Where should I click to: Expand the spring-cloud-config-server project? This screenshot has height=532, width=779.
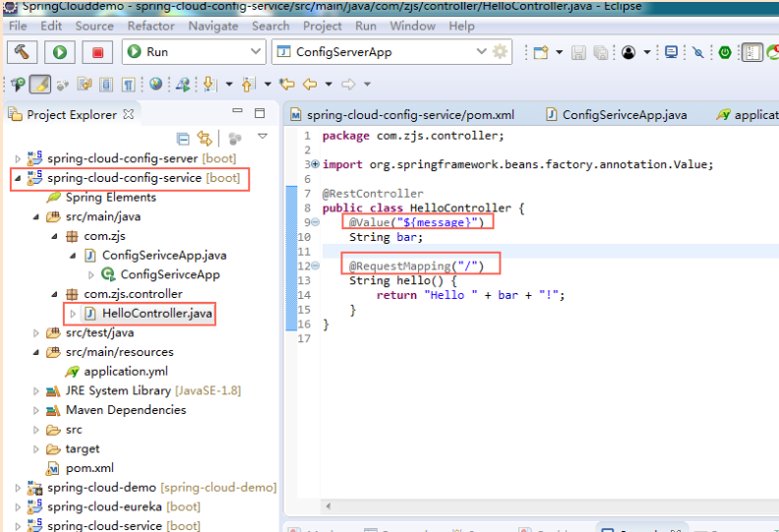pos(18,159)
